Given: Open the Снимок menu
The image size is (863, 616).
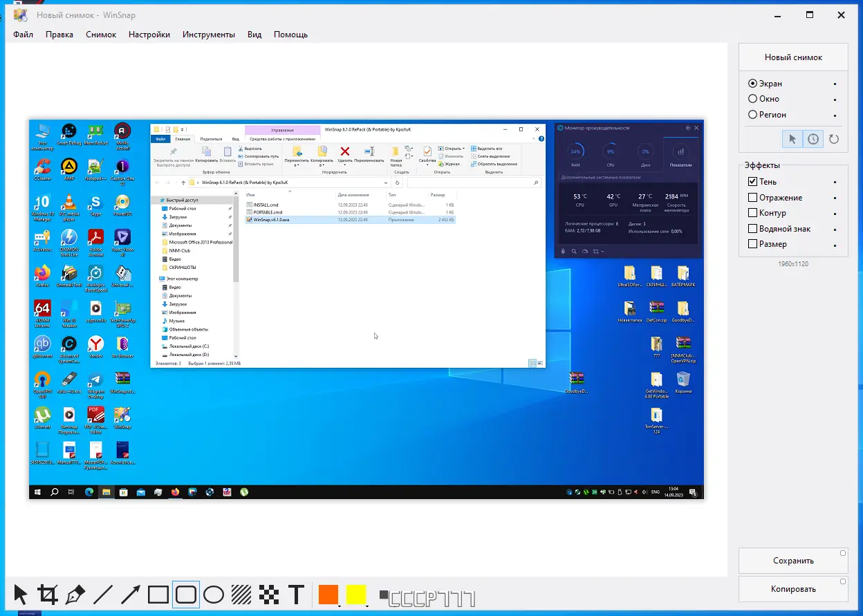Looking at the screenshot, I should pos(101,34).
